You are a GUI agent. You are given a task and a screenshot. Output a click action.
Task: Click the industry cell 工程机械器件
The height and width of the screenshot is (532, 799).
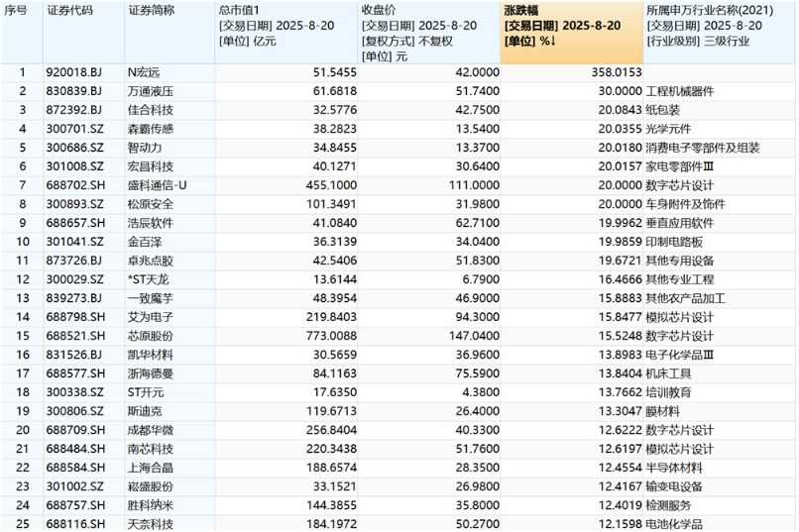(680, 91)
